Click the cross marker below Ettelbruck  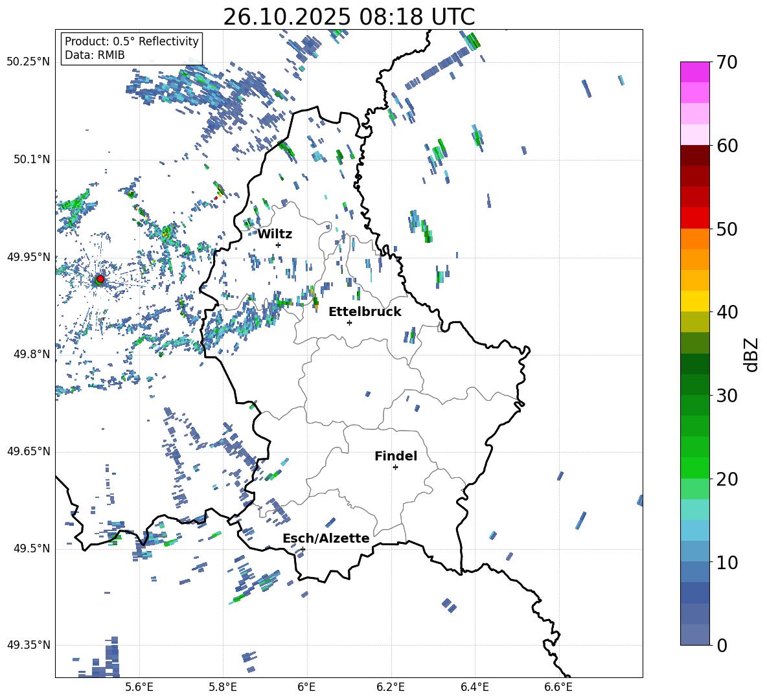click(349, 322)
